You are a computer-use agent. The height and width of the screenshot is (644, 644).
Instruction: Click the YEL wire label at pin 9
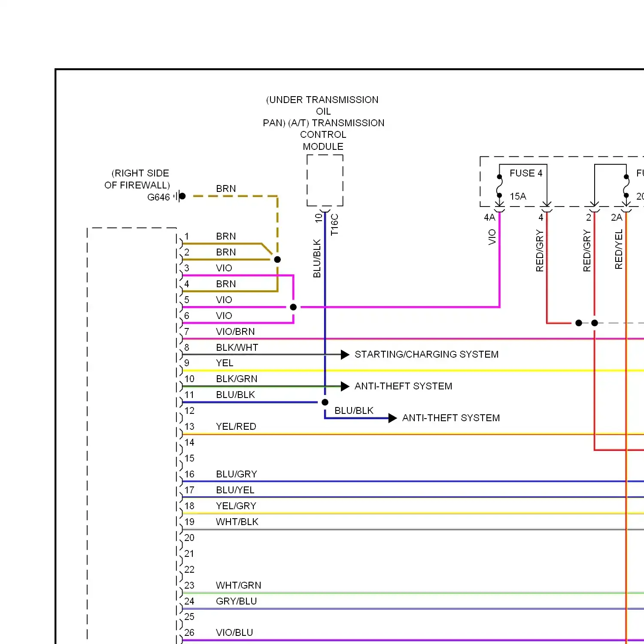(225, 363)
